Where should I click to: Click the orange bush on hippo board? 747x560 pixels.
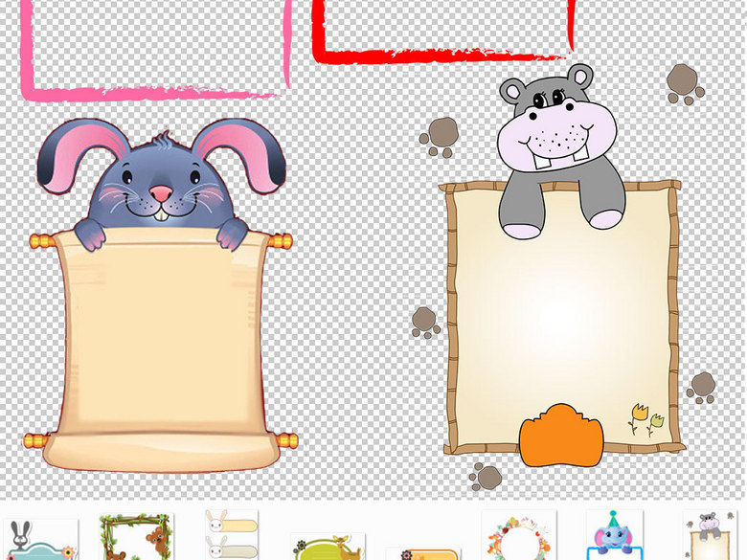560,436
